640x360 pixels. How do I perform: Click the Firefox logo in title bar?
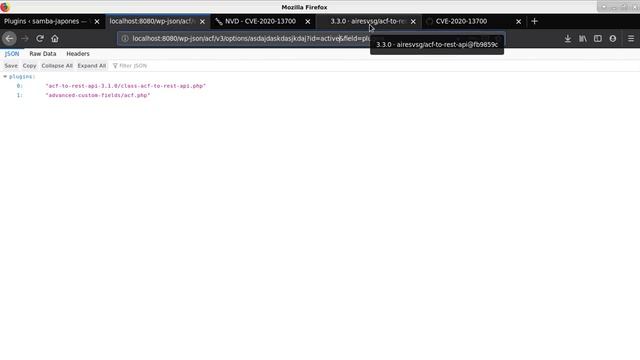coord(5,7)
